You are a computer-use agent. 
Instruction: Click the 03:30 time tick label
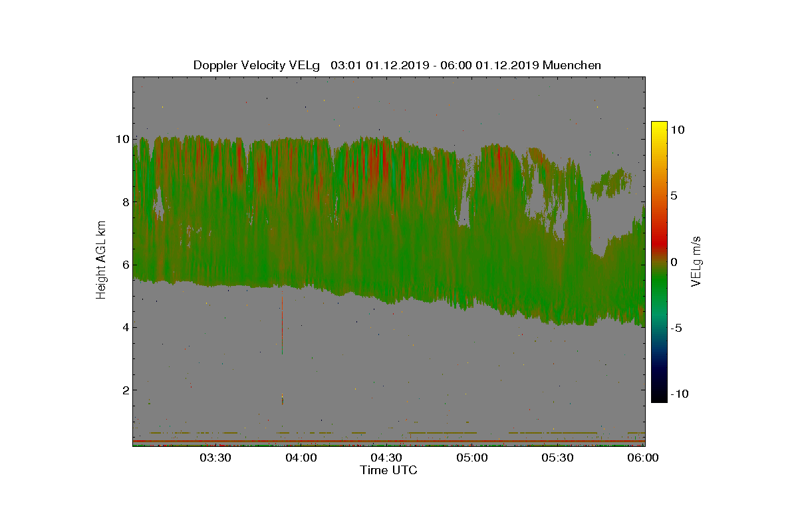tap(215, 458)
